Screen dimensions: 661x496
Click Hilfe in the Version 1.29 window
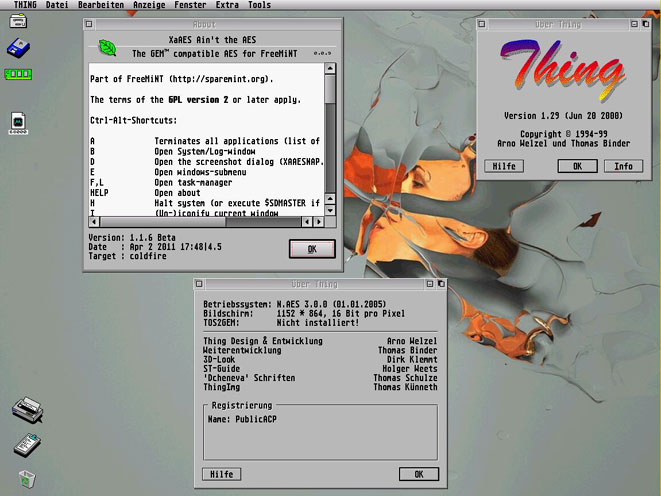tap(504, 166)
